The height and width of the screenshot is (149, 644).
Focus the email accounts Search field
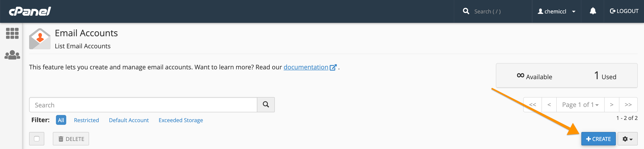pyautogui.click(x=143, y=105)
